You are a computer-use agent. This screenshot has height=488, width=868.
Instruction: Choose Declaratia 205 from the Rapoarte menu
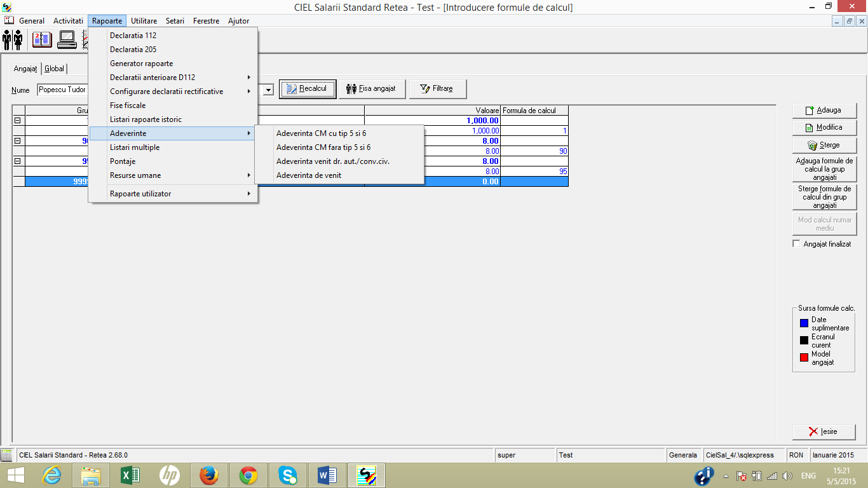click(x=173, y=50)
